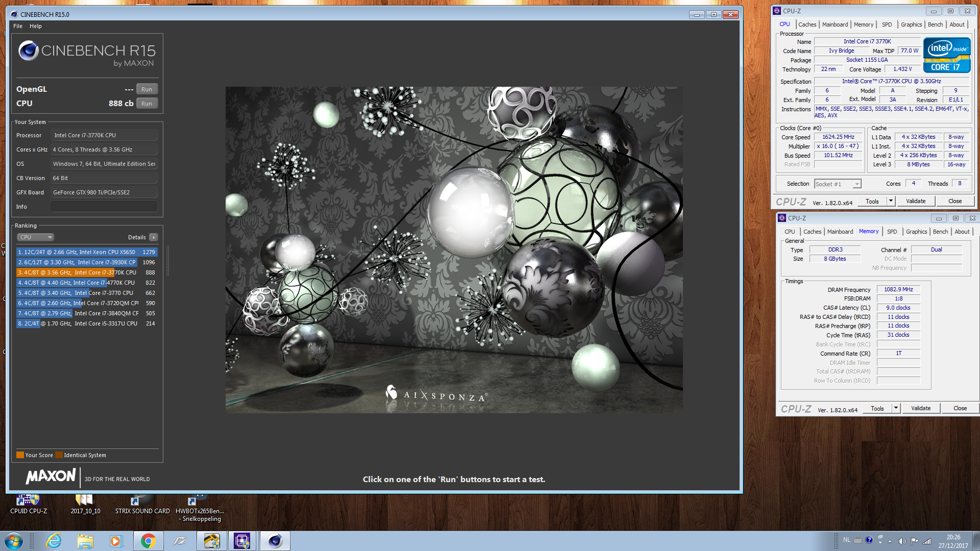This screenshot has width=980, height=551.
Task: Click Tools button in bottom CPU-Z window
Action: (877, 408)
